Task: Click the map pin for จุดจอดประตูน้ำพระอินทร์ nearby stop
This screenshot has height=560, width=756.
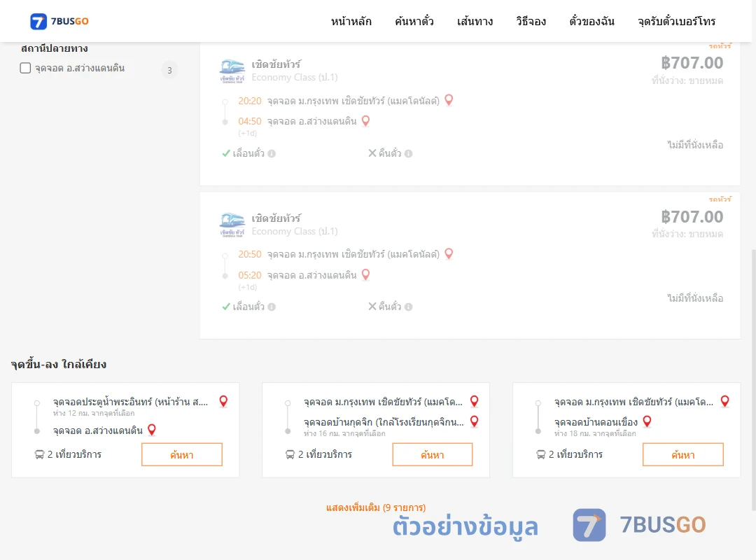Action: tap(223, 401)
